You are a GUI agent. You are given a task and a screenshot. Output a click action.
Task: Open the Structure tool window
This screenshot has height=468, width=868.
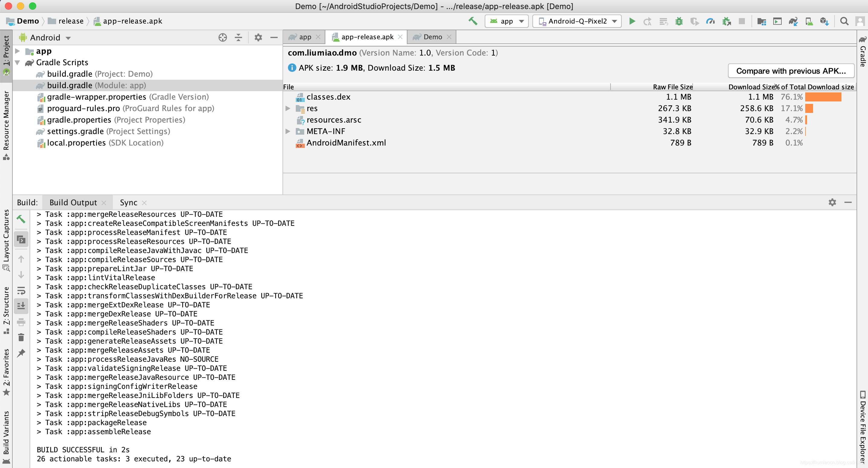(6, 310)
